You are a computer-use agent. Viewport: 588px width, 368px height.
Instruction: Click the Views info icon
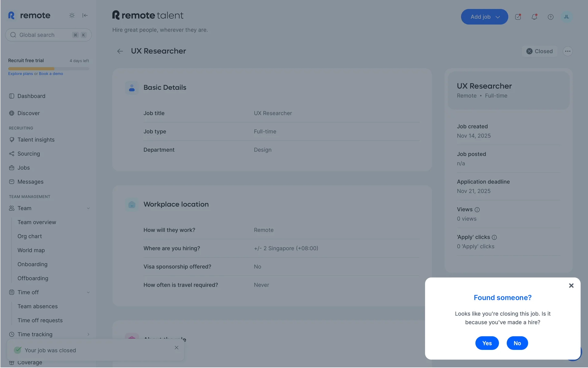[477, 210]
